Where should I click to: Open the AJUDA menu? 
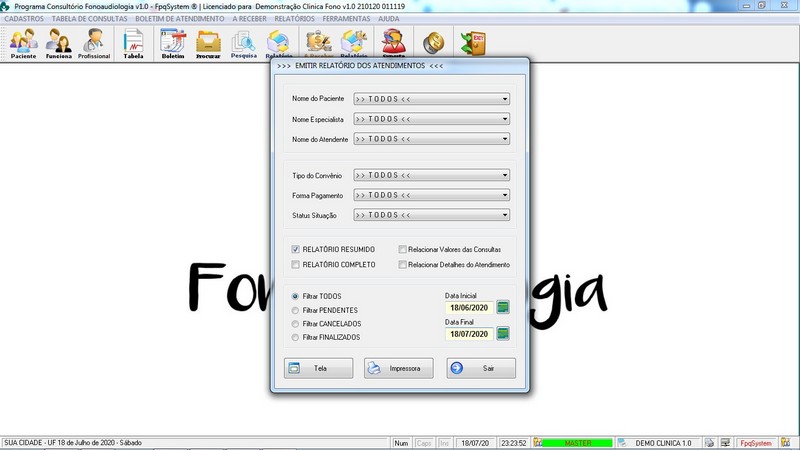(389, 18)
